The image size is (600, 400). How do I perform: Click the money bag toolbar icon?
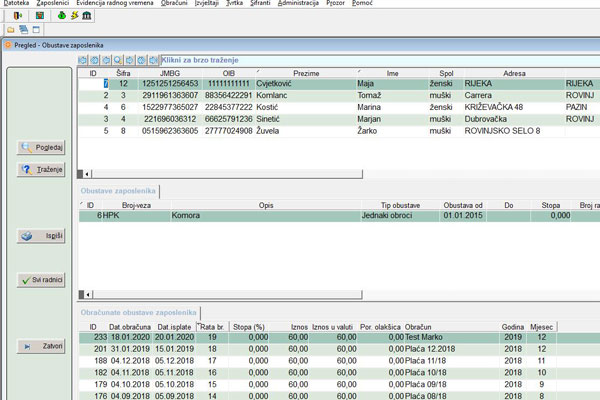tap(60, 17)
